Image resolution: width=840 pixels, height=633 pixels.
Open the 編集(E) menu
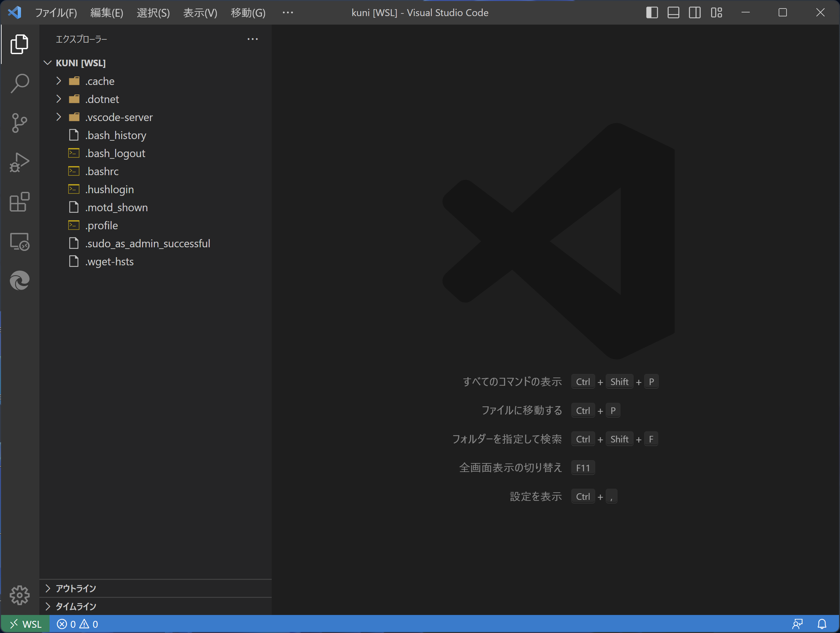(x=107, y=12)
